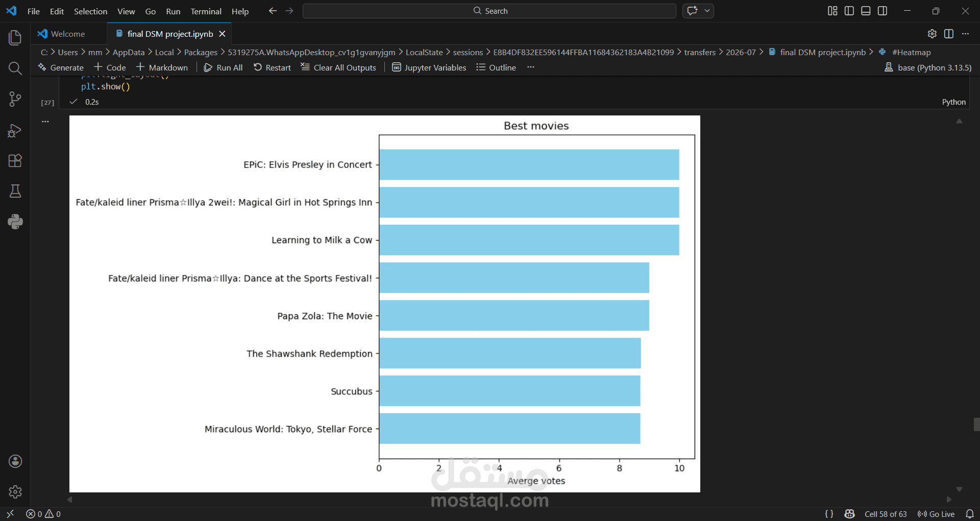Expand the 2026-07 breadcrumb folder
The image size is (980, 521).
(x=741, y=52)
